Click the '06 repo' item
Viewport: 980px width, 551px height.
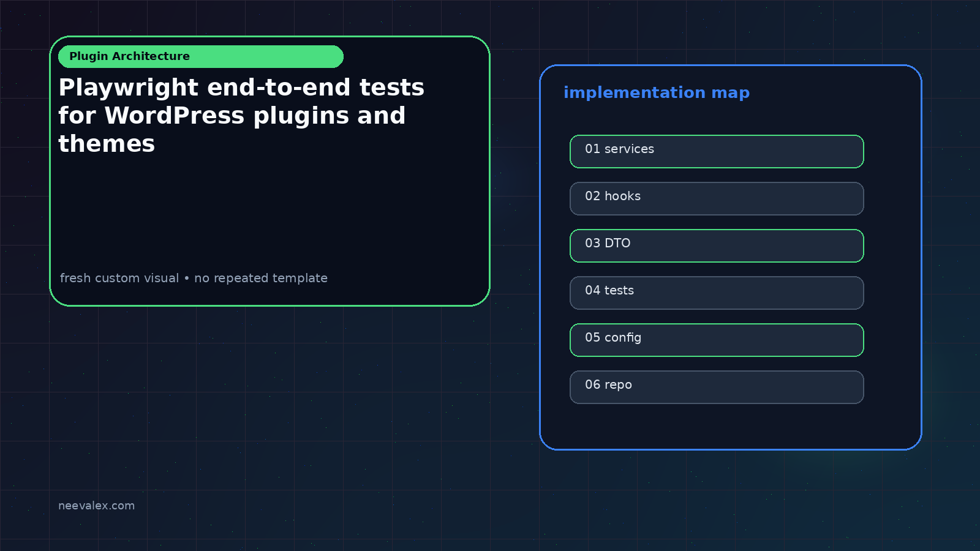pyautogui.click(x=717, y=387)
